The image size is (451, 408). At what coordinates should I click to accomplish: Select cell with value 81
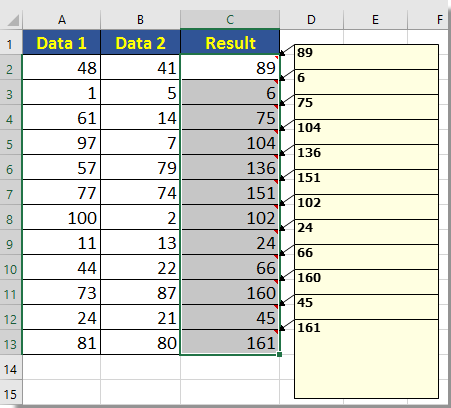coord(62,342)
